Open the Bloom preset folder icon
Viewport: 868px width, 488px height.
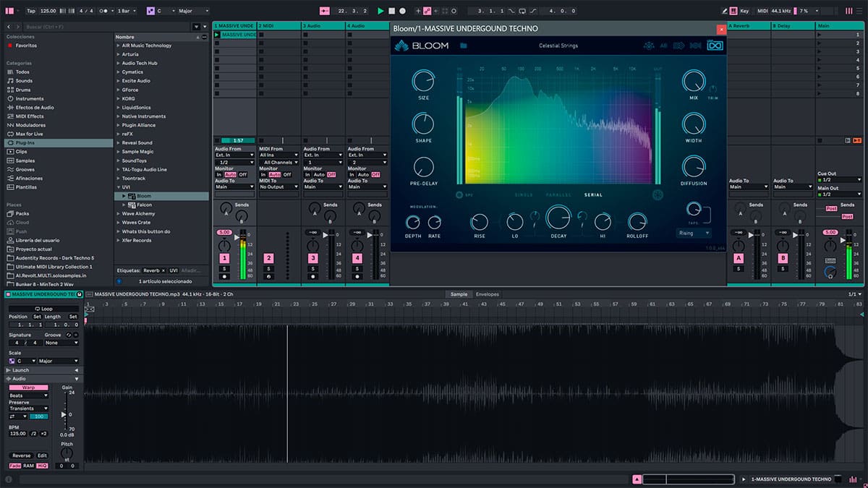coord(464,46)
